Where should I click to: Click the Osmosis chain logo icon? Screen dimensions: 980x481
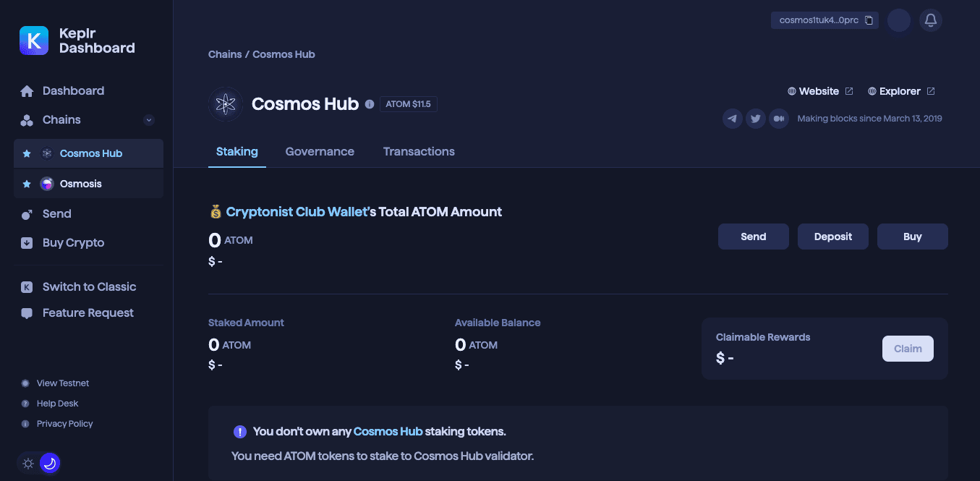pos(47,184)
